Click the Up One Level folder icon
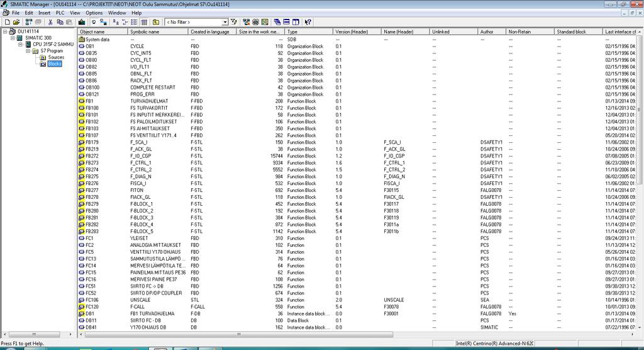The image size is (644, 350). click(x=156, y=22)
